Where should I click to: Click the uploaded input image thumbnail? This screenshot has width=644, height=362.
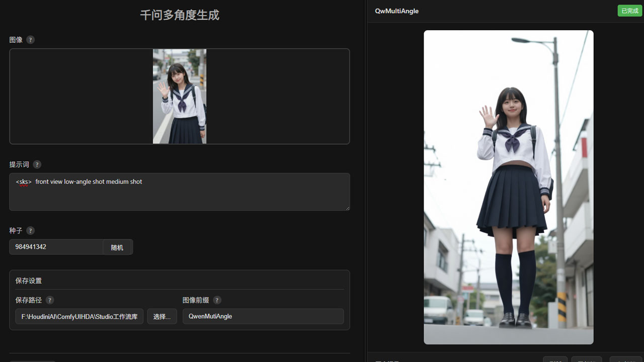pos(180,97)
